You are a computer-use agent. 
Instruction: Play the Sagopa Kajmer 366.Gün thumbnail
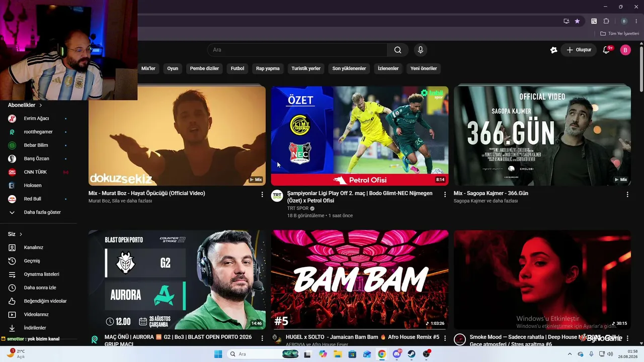pyautogui.click(x=542, y=136)
